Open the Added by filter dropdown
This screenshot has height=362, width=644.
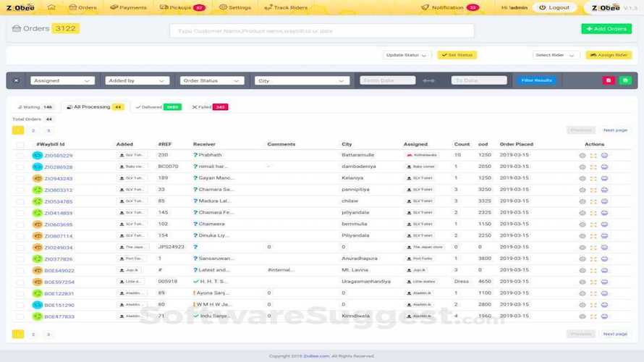click(x=137, y=80)
